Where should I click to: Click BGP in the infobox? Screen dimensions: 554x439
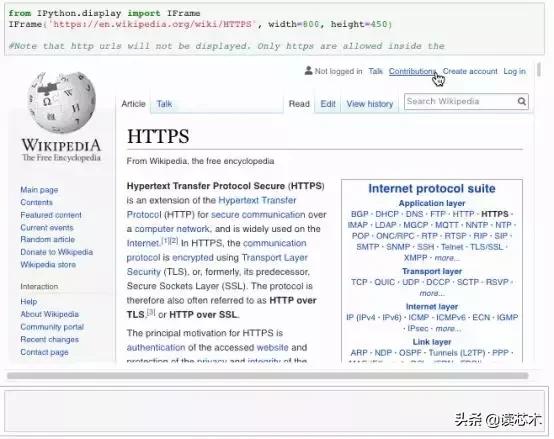click(360, 214)
